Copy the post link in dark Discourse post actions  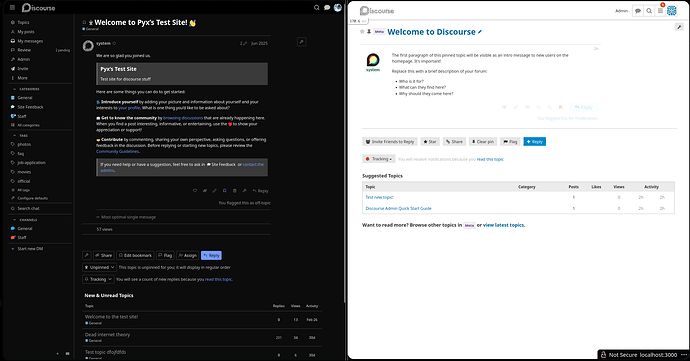[x=205, y=191]
